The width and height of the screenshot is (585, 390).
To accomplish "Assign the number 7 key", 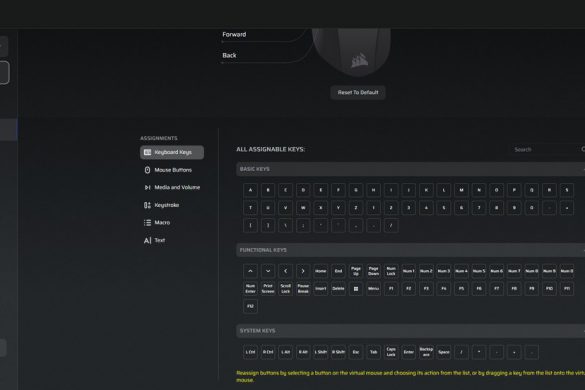I will (x=479, y=208).
